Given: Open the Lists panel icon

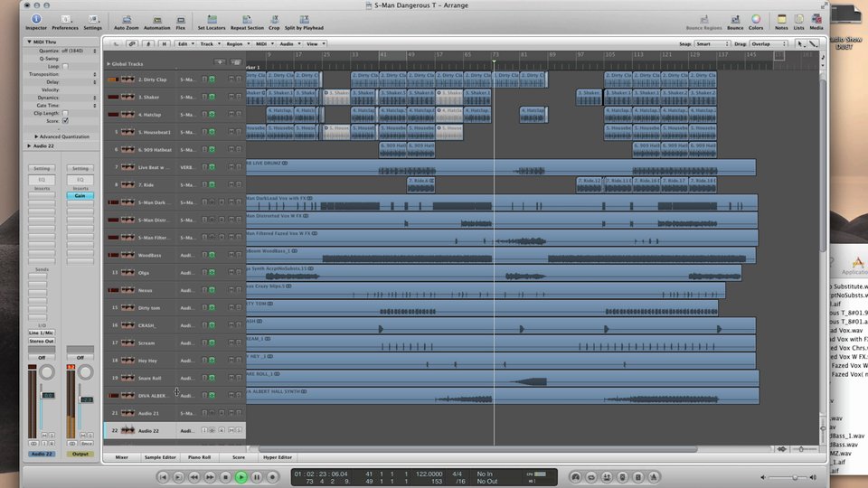Looking at the screenshot, I should coord(798,21).
